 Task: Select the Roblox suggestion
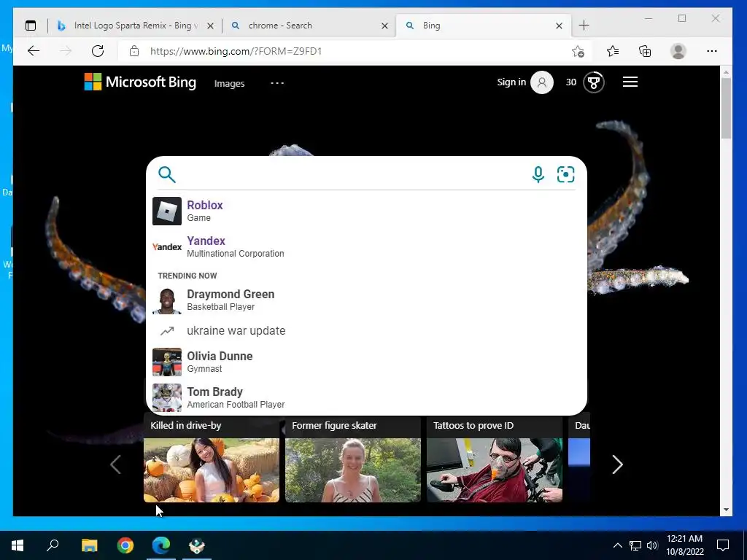tap(366, 211)
